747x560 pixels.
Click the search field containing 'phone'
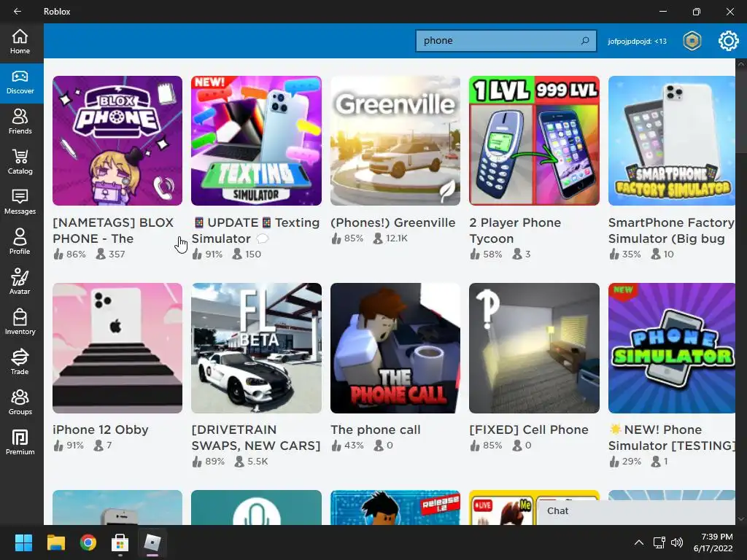(x=506, y=41)
